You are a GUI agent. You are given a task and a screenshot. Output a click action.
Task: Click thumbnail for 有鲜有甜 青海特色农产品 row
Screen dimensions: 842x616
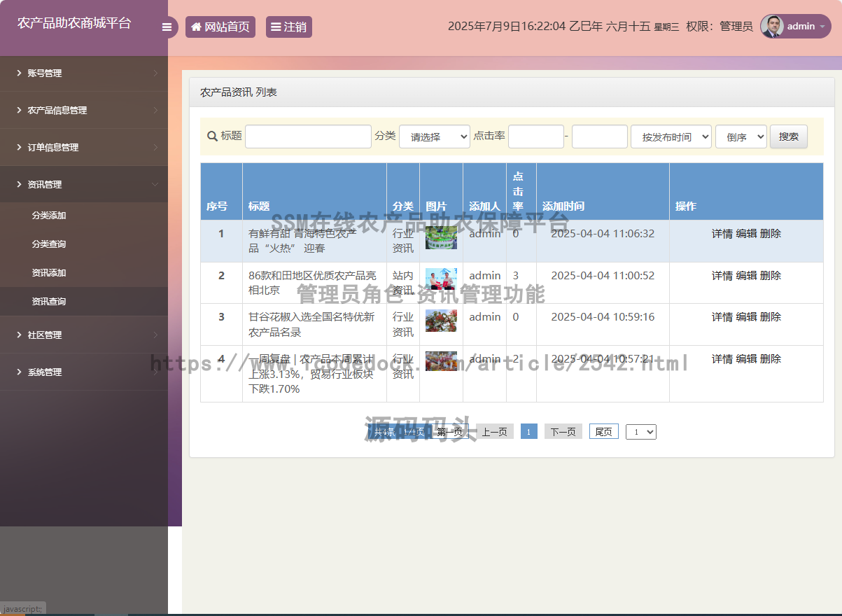[441, 238]
